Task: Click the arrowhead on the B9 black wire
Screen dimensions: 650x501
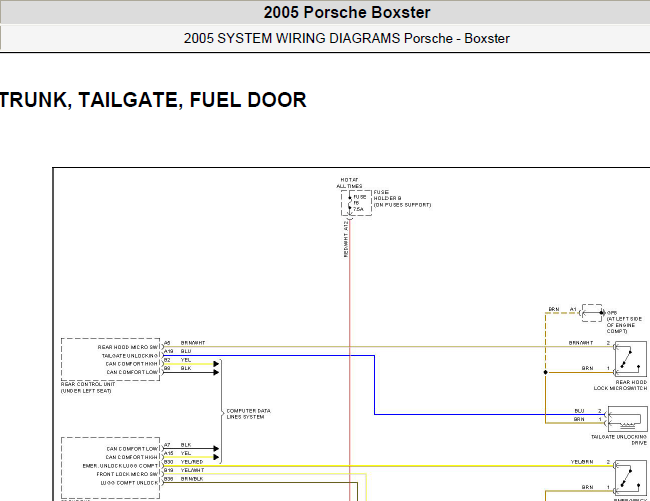Action: pos(216,373)
